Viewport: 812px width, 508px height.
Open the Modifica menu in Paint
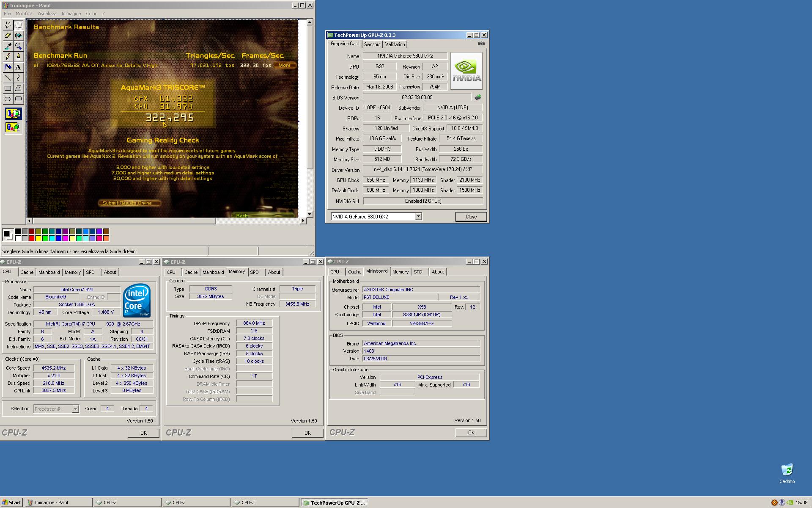pos(24,14)
